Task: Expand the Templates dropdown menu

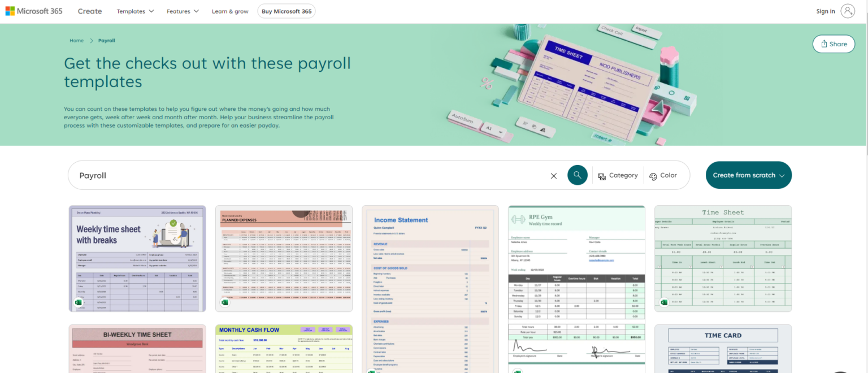Action: coord(136,11)
